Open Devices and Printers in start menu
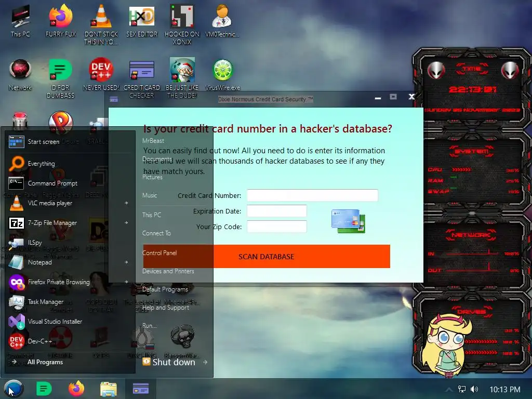The width and height of the screenshot is (532, 399). point(168,271)
